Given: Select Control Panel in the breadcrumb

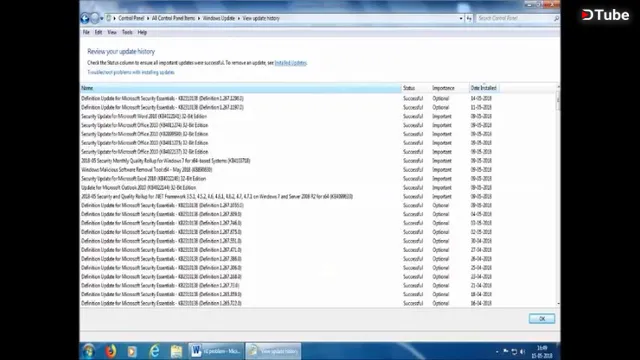Looking at the screenshot, I should click(x=131, y=18).
